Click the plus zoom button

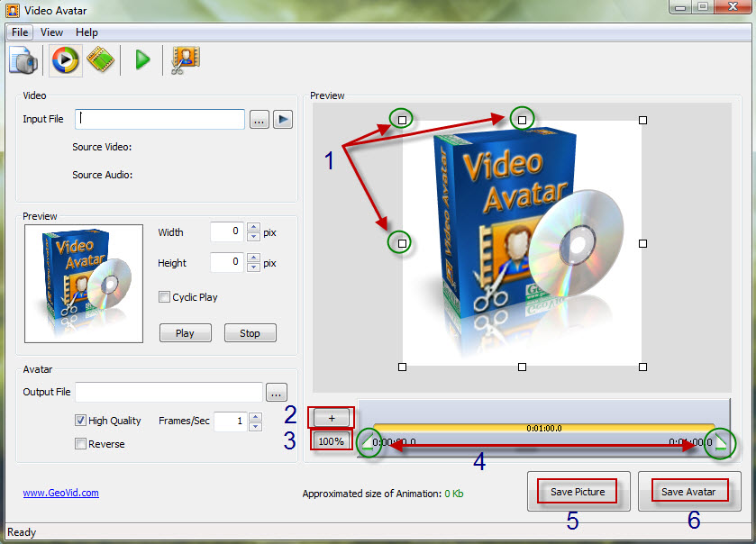332,418
